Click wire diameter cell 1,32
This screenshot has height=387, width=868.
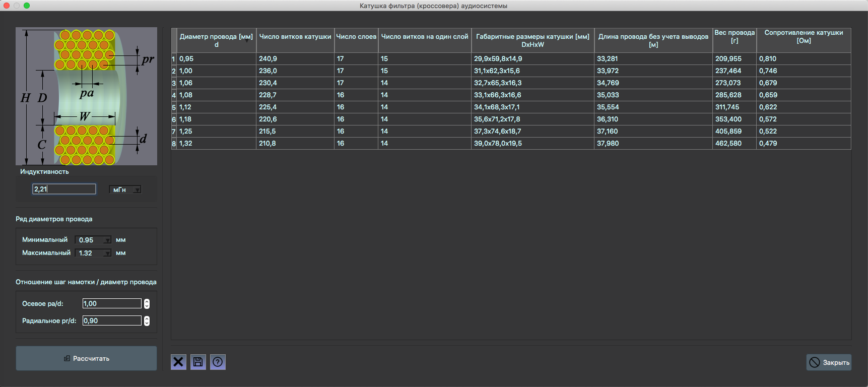(x=217, y=144)
